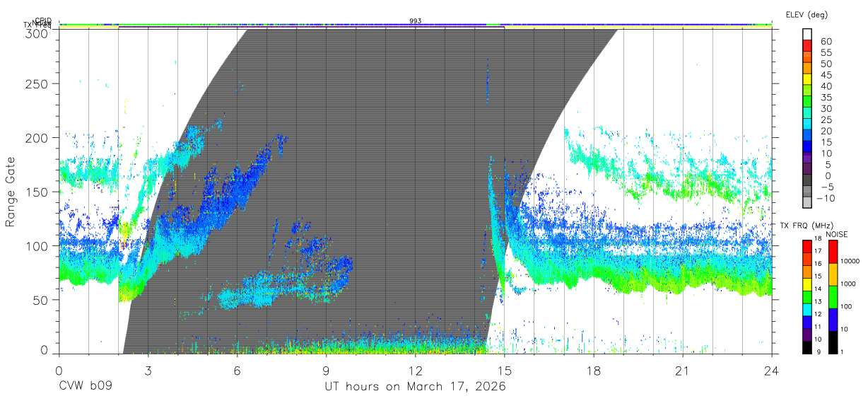Click the red 55–60 degree elevation swatch
This screenshot has height=401, width=868.
807,47
